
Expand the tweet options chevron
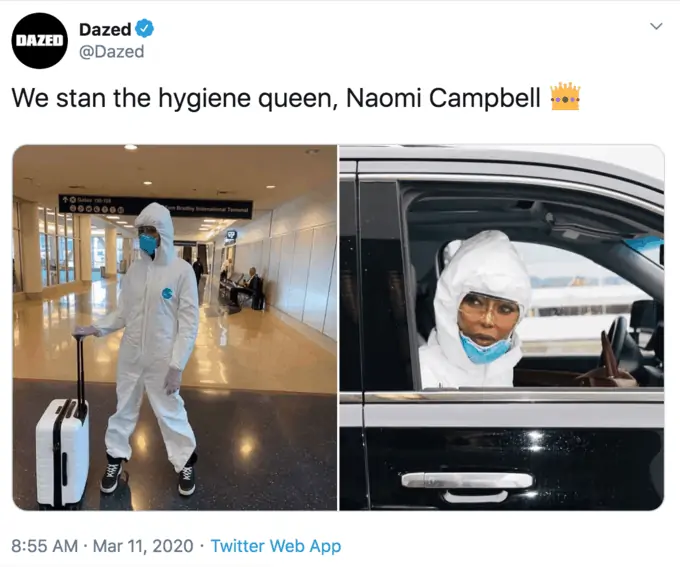657,26
